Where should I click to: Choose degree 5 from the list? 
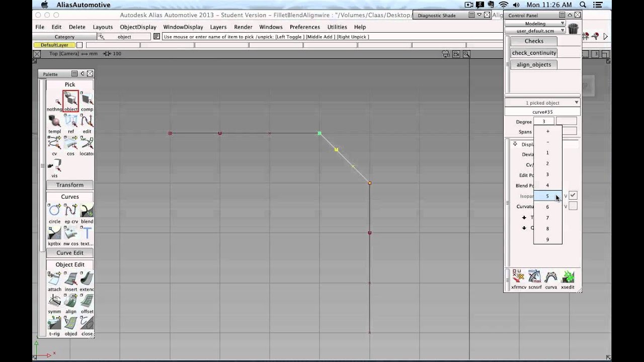547,196
